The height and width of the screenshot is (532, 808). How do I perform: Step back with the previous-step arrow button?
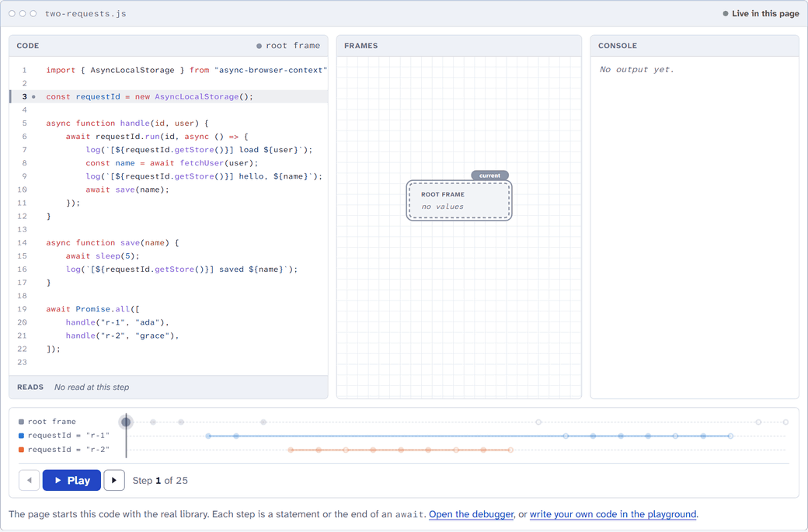[30, 481]
